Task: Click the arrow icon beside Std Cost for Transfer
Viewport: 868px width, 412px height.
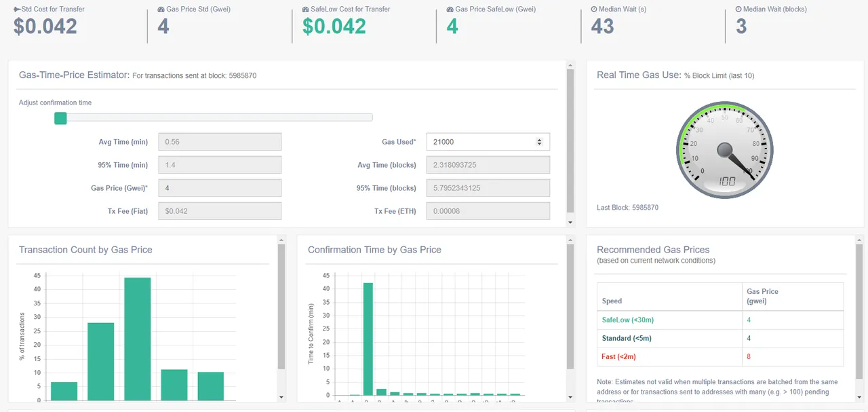Action: point(17,10)
